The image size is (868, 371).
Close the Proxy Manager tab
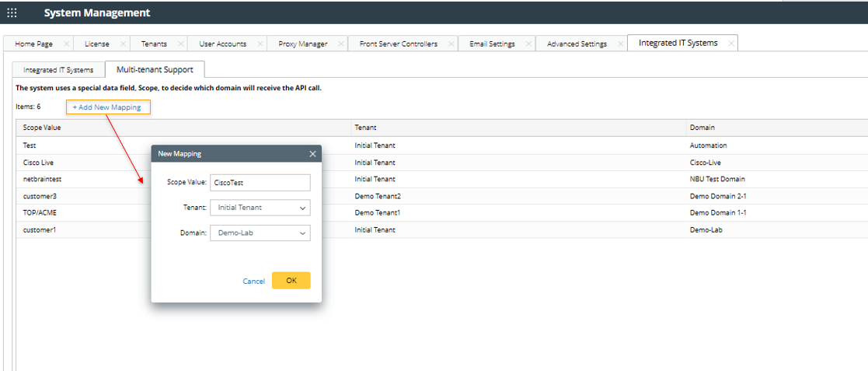(340, 44)
